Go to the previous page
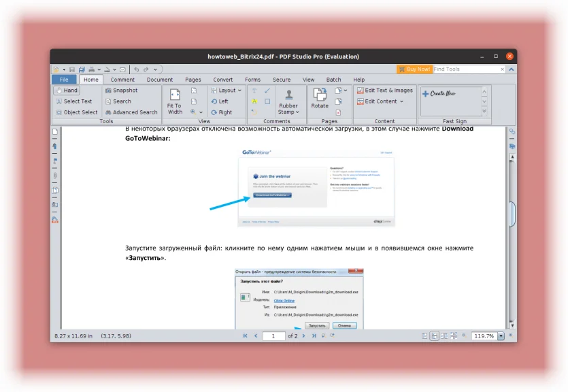The height and width of the screenshot is (392, 568). (256, 336)
